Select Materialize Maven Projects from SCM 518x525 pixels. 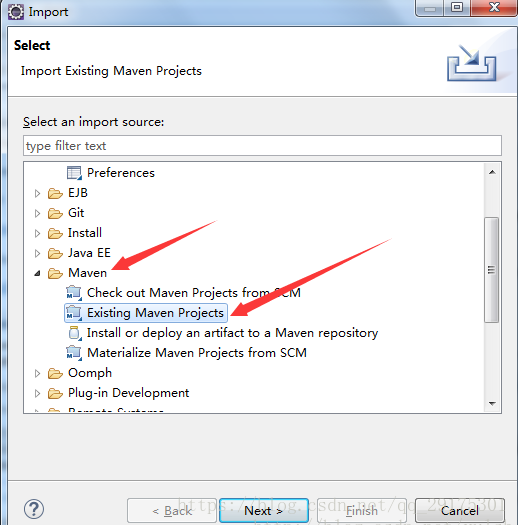tap(197, 353)
